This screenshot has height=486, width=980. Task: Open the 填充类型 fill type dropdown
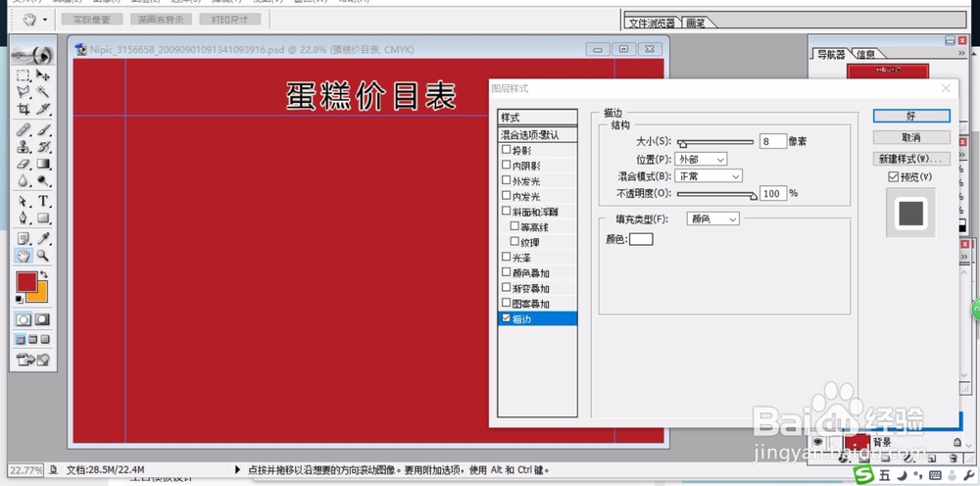712,219
